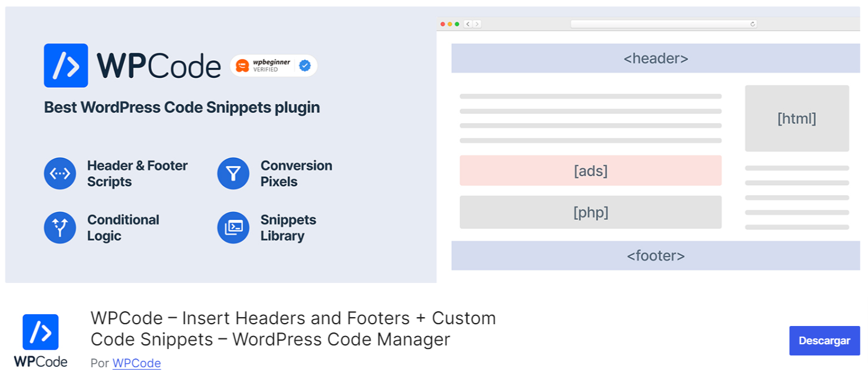Click the [php] block in mockup
Viewport: 868px width, 382px height.
[x=590, y=212]
